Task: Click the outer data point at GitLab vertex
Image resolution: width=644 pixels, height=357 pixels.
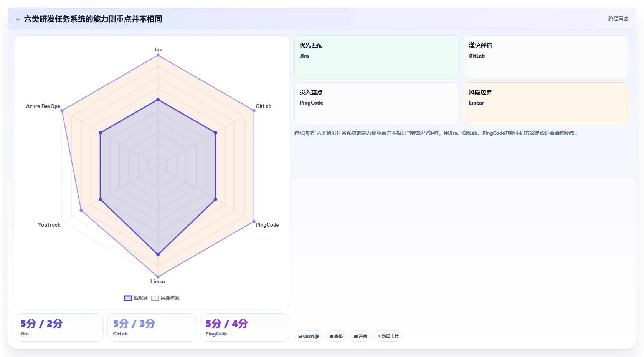Action: click(x=254, y=111)
